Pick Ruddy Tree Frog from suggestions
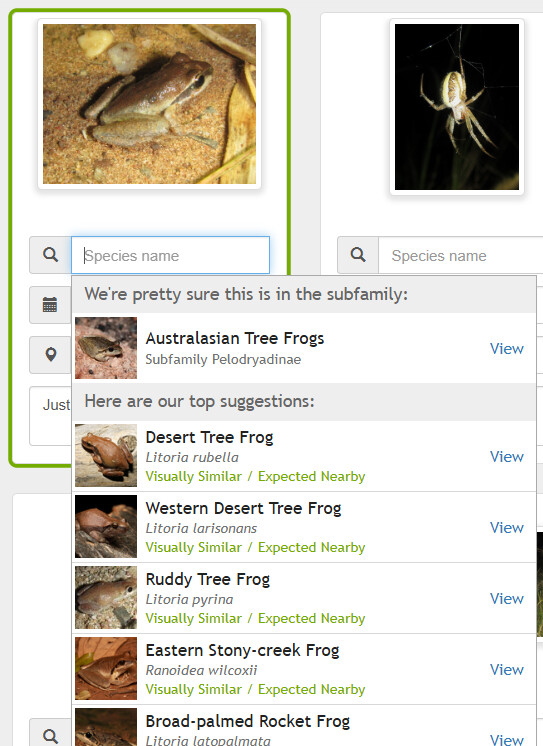543x746 pixels. tap(305, 598)
